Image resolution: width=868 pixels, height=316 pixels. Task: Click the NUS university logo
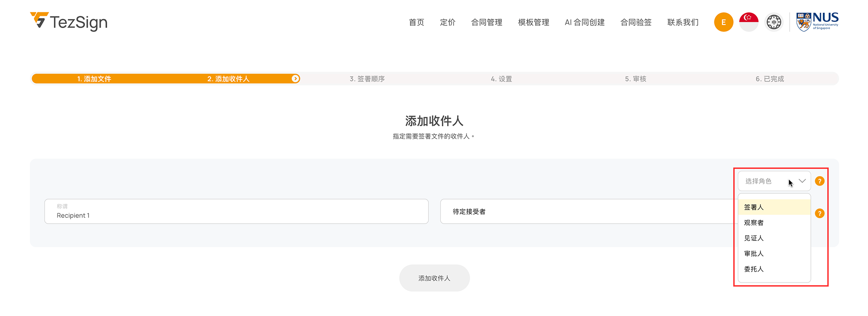[817, 22]
